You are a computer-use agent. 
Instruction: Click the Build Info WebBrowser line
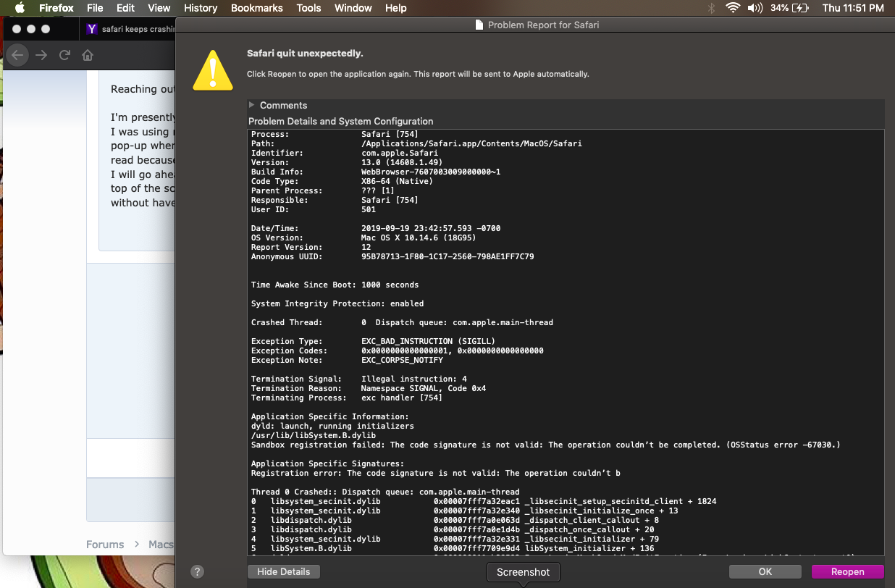tap(376, 172)
